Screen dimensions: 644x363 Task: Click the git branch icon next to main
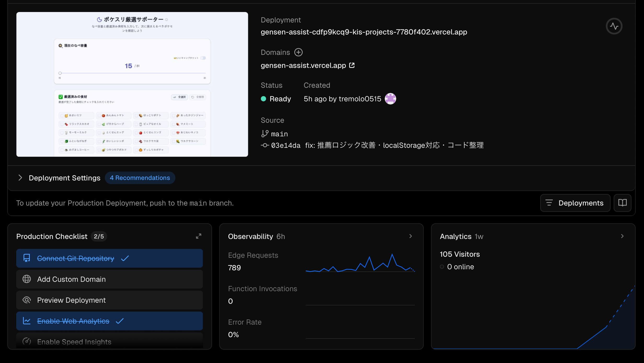click(x=264, y=134)
